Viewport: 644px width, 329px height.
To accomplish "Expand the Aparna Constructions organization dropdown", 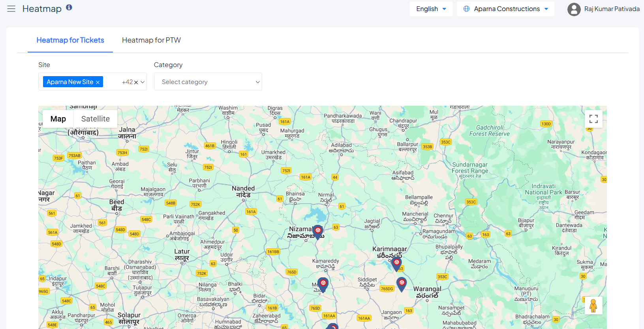I will 505,9.
